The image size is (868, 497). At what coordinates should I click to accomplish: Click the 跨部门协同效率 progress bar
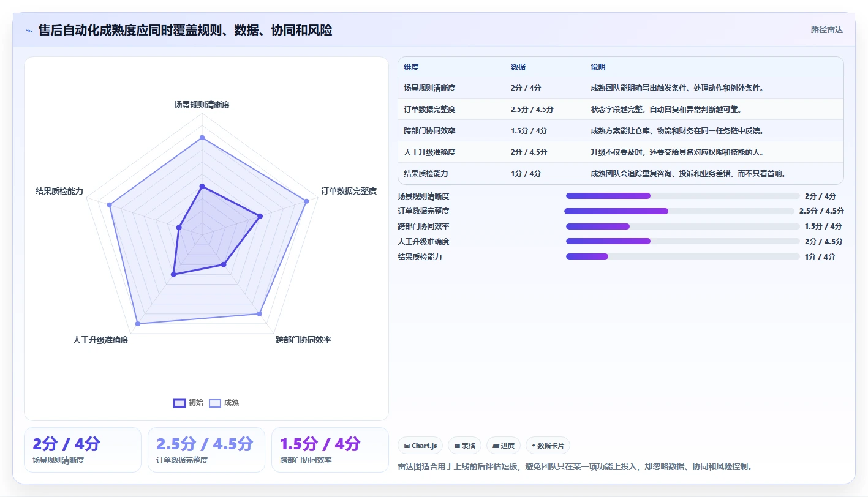683,226
